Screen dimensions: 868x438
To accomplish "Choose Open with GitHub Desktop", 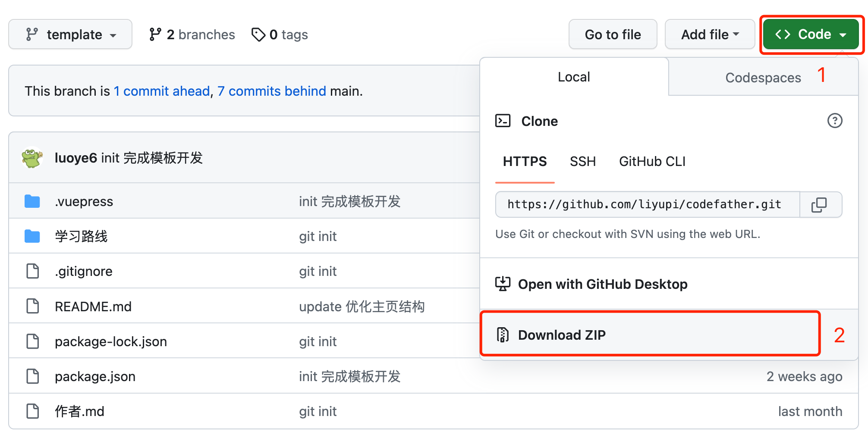I will 602,284.
